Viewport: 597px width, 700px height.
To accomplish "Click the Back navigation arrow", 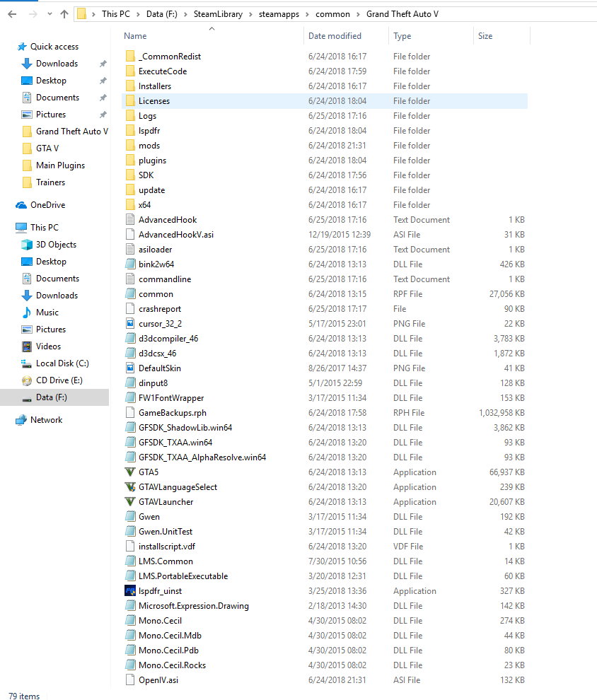I will 12,14.
